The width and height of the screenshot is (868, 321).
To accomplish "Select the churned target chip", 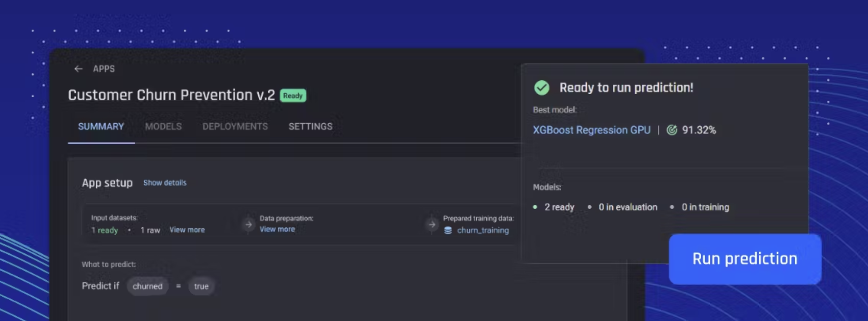I will [147, 286].
